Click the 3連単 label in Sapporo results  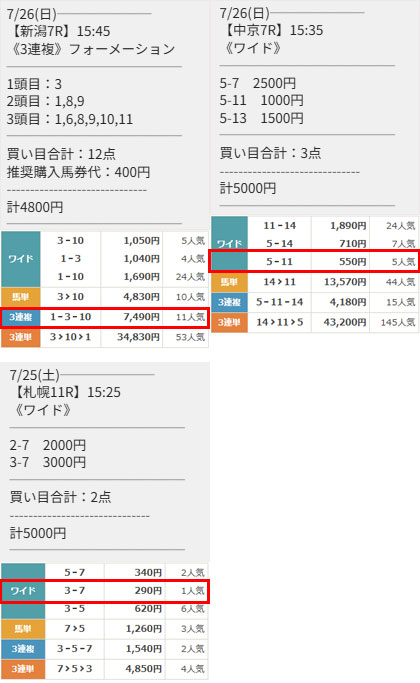point(23,669)
